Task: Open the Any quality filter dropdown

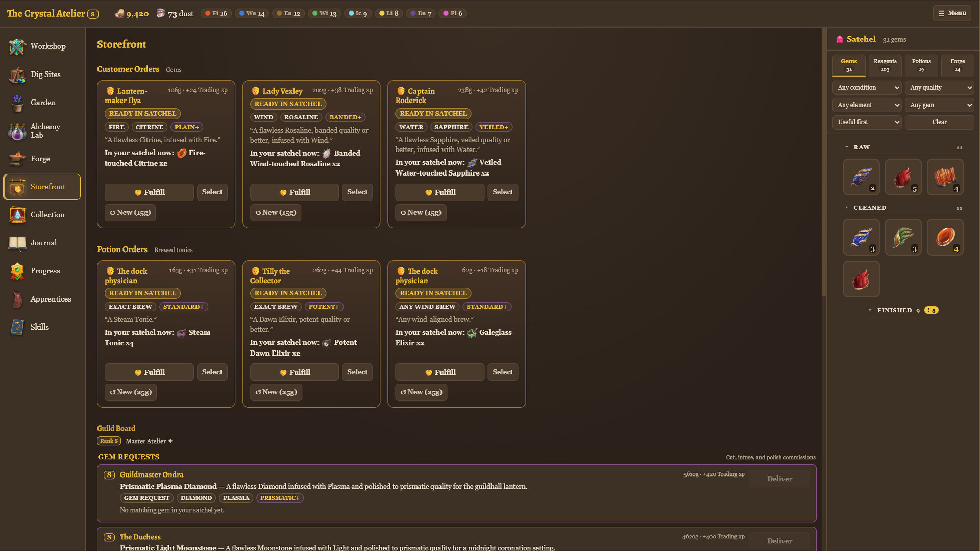Action: click(940, 88)
